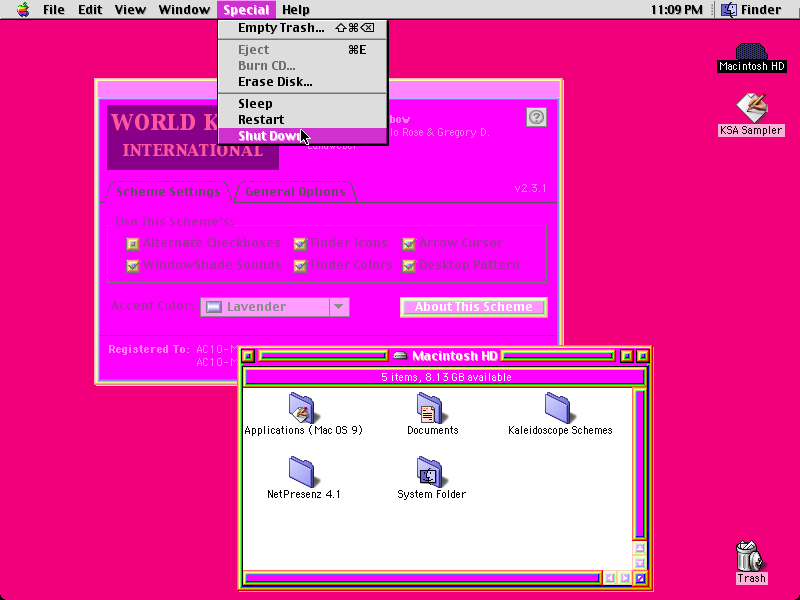Click the resize grow box of Macintosh HD window

pos(640,578)
